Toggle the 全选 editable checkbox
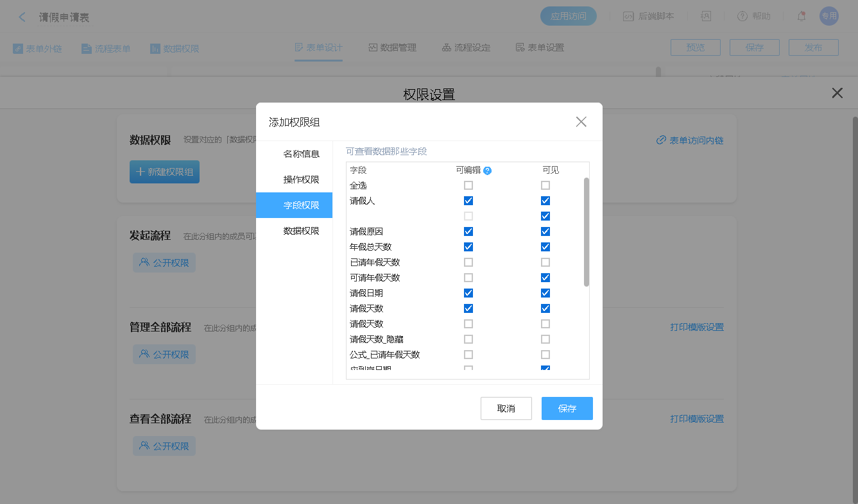This screenshot has height=504, width=858. point(468,185)
